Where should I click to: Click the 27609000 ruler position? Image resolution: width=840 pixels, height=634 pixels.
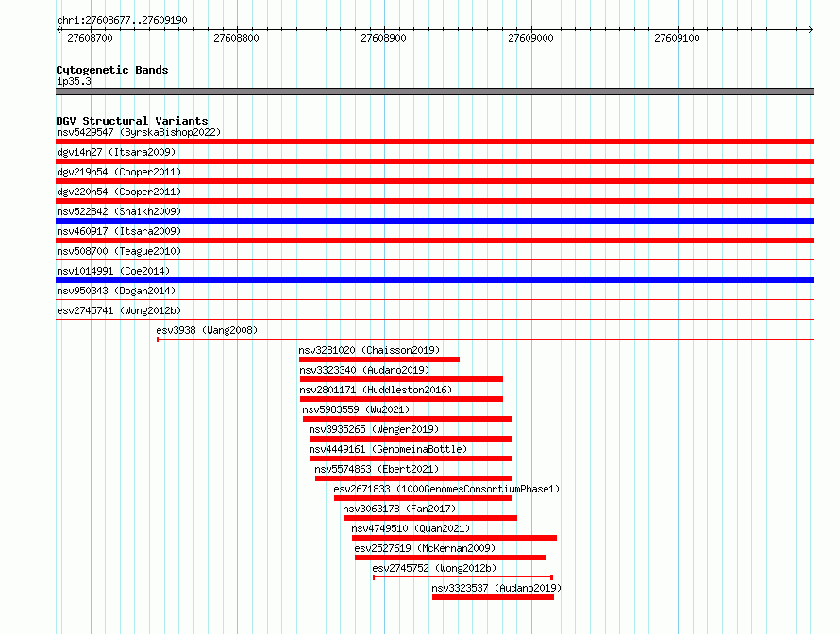530,38
